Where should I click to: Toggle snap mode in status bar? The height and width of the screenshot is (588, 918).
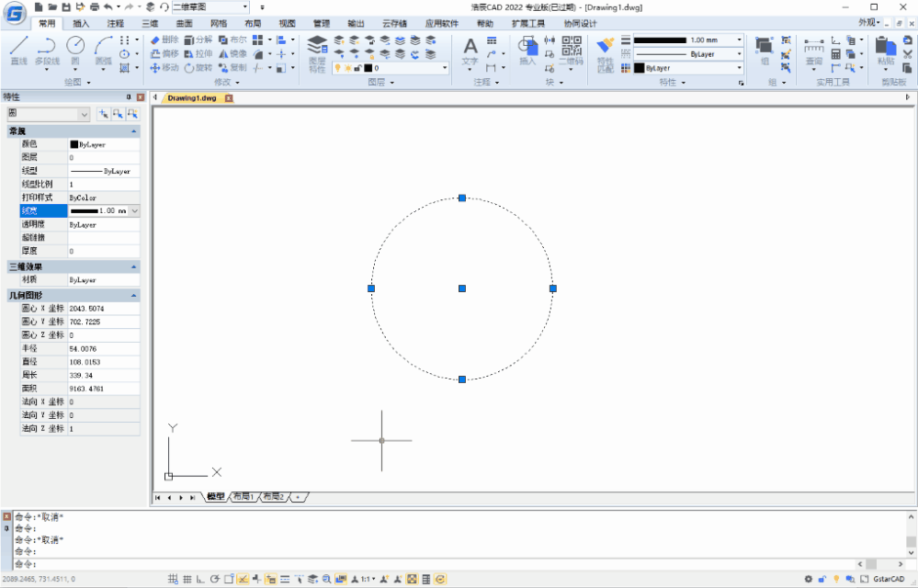(173, 579)
